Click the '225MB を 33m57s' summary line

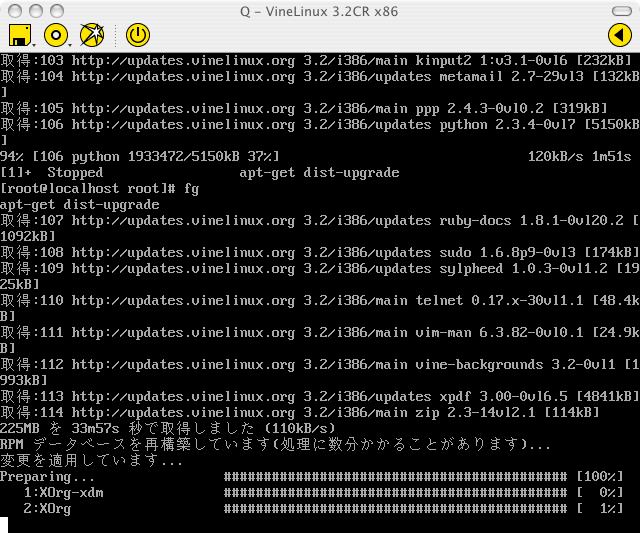[168, 428]
